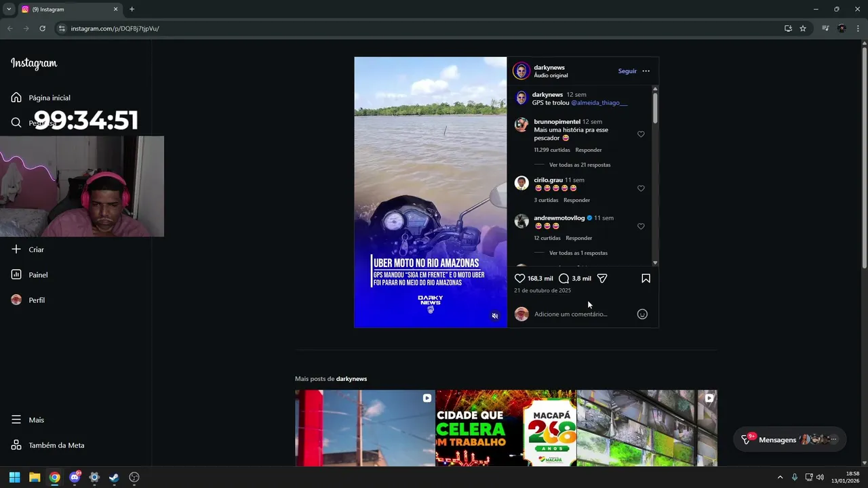Bookmark page with star icon
This screenshot has width=868, height=488.
tap(803, 28)
